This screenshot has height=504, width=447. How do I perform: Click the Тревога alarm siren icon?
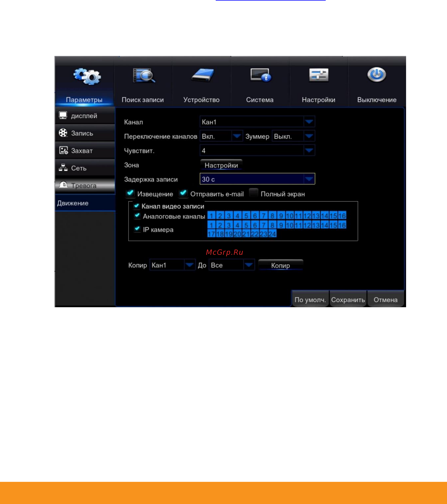63,185
